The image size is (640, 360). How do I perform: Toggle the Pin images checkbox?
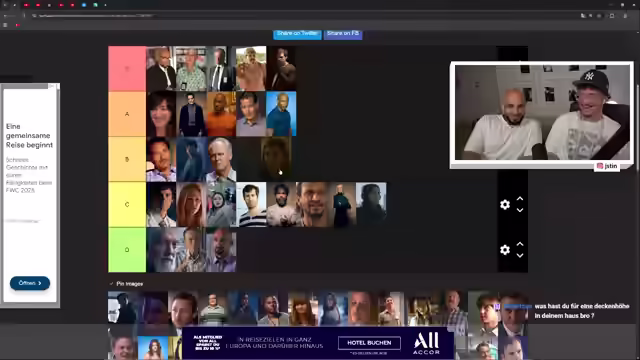tap(111, 284)
